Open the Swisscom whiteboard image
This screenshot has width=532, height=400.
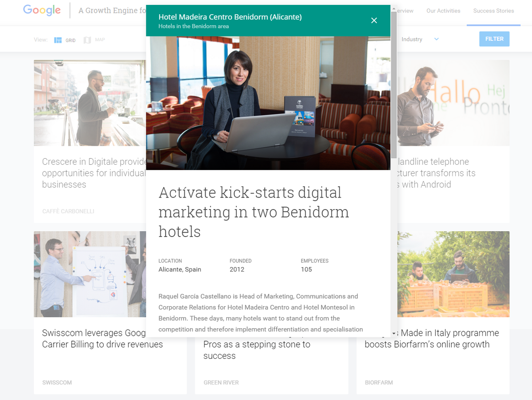90,274
